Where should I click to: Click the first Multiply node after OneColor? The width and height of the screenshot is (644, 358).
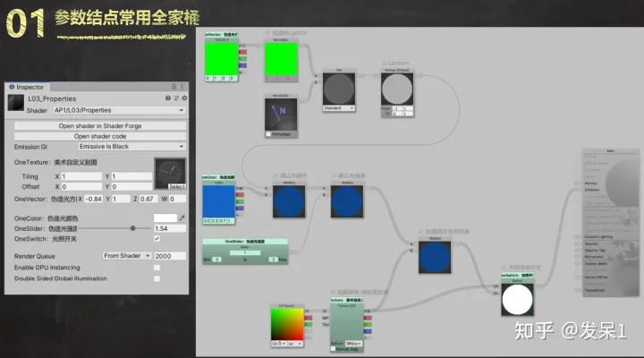(x=289, y=201)
